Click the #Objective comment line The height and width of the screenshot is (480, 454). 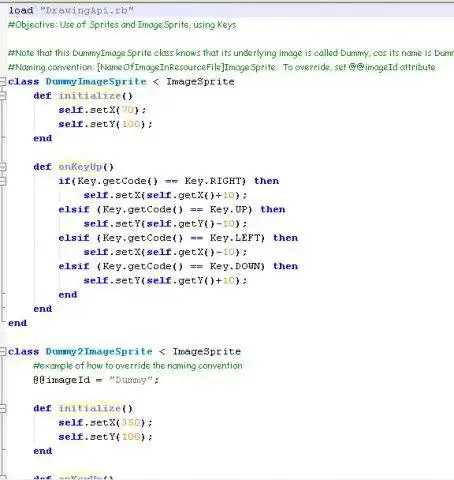(x=122, y=25)
